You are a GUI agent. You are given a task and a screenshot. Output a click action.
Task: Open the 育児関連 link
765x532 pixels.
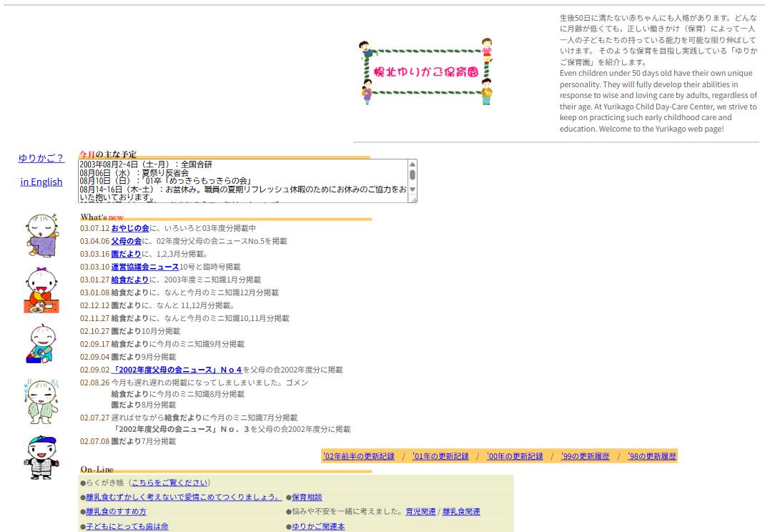pyautogui.click(x=420, y=511)
